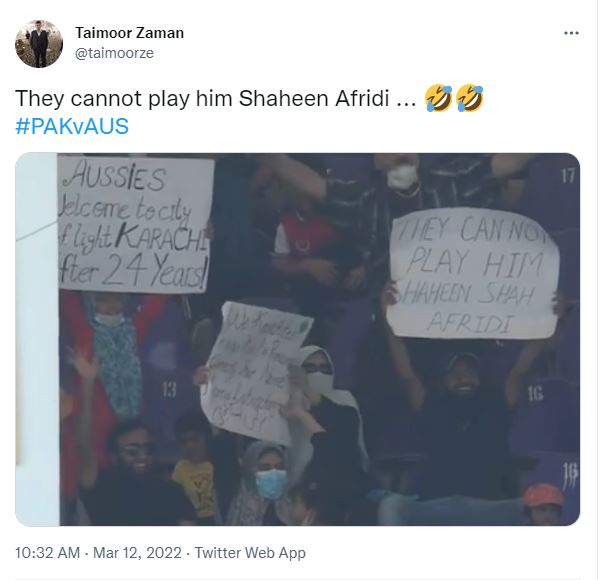Image resolution: width=601 pixels, height=580 pixels.
Task: Click the Taimoor Zaman display name
Action: click(130, 33)
